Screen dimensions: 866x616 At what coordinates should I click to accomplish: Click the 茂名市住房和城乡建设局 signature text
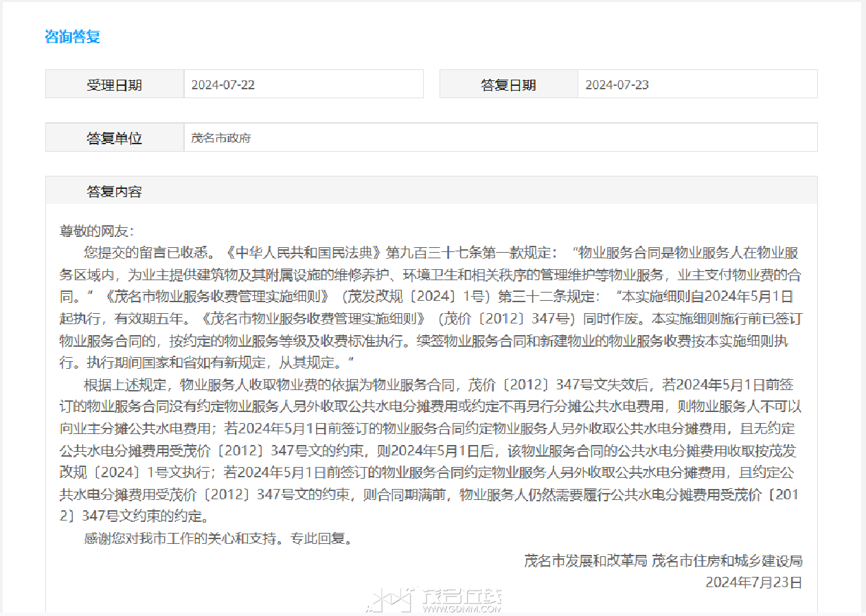click(727, 560)
